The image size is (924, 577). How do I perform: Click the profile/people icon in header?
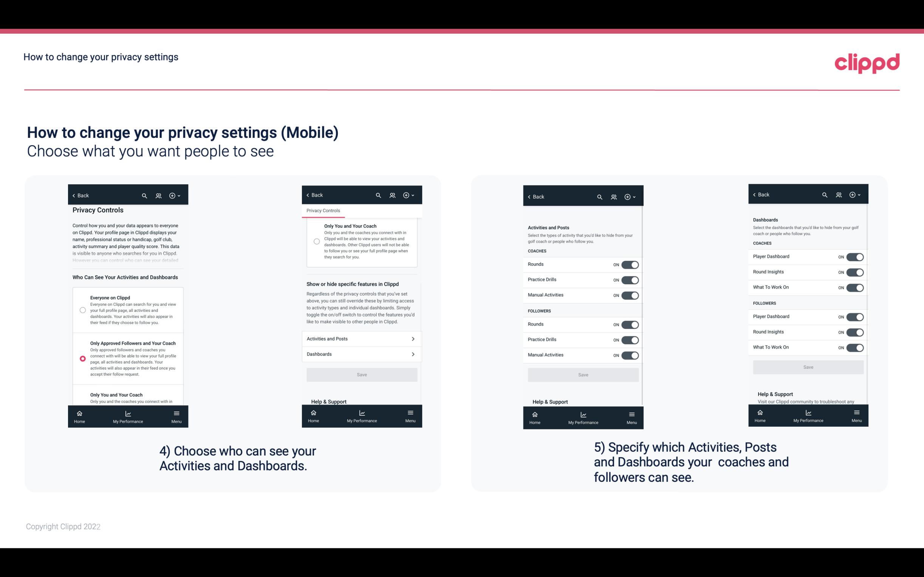tap(158, 196)
